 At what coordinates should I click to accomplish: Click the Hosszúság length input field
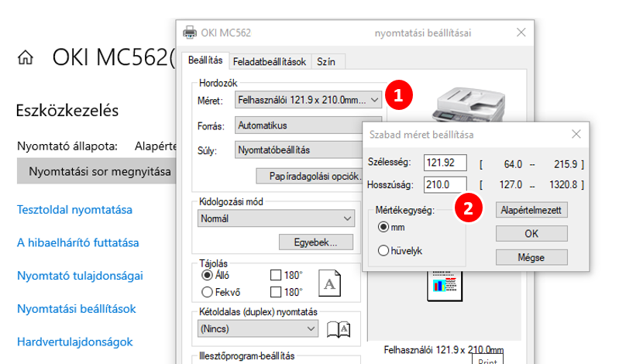point(445,185)
